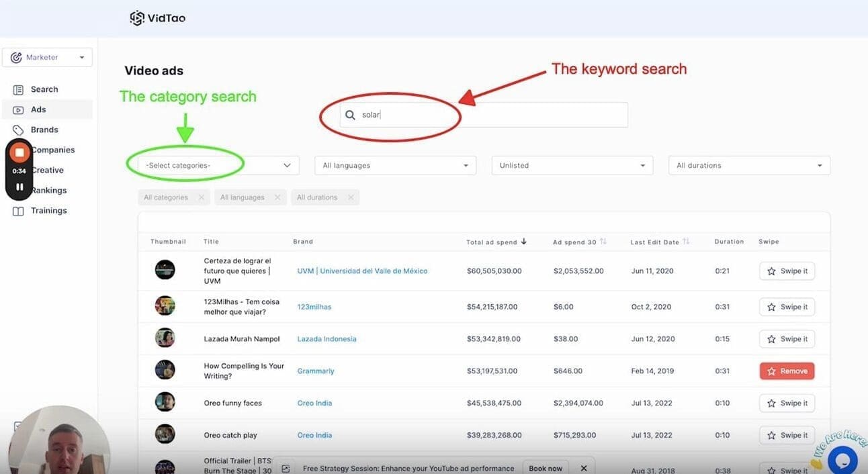Screen dimensions: 868x474
Task: Open the All languages dropdown
Action: [395, 165]
